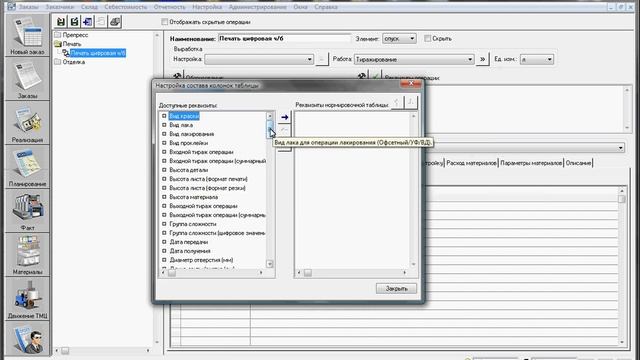Screen dimensions: 640x360
Task: Click the move-up arrow button above right list
Action: pos(397,102)
